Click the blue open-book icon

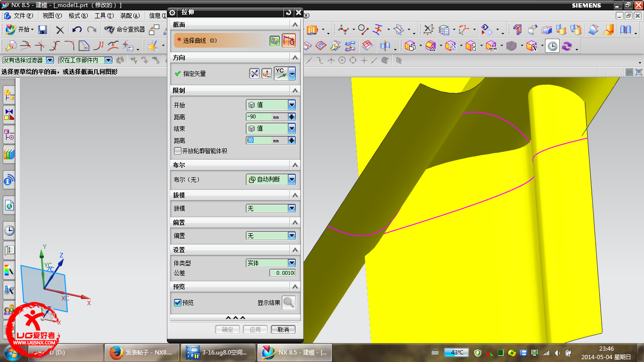tap(626, 30)
